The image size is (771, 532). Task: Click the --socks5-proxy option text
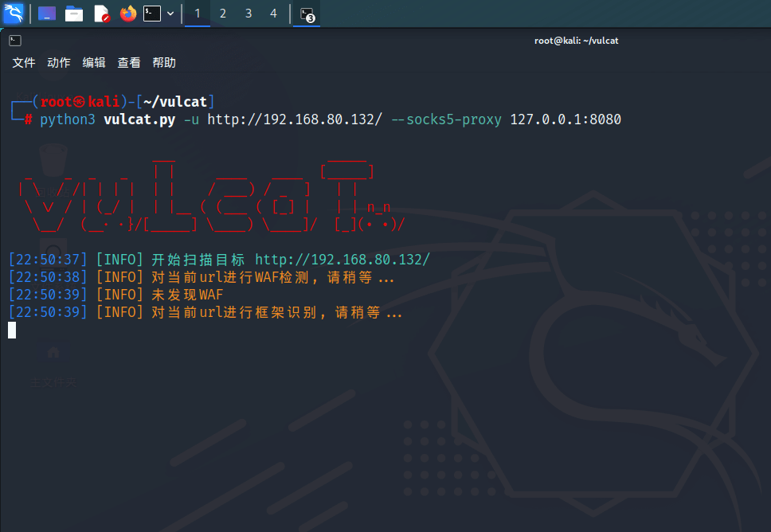coord(447,119)
